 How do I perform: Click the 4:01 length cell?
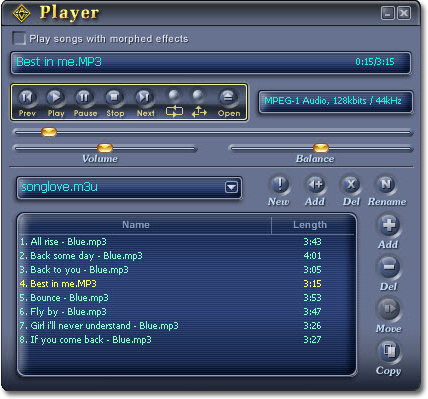pyautogui.click(x=312, y=256)
